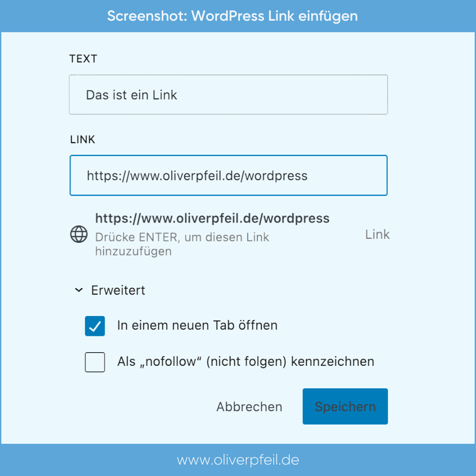Screen dimensions: 476x476
Task: Check the nofollow option "Als „nofollow“ kennzeichnen"
Action: (x=95, y=362)
